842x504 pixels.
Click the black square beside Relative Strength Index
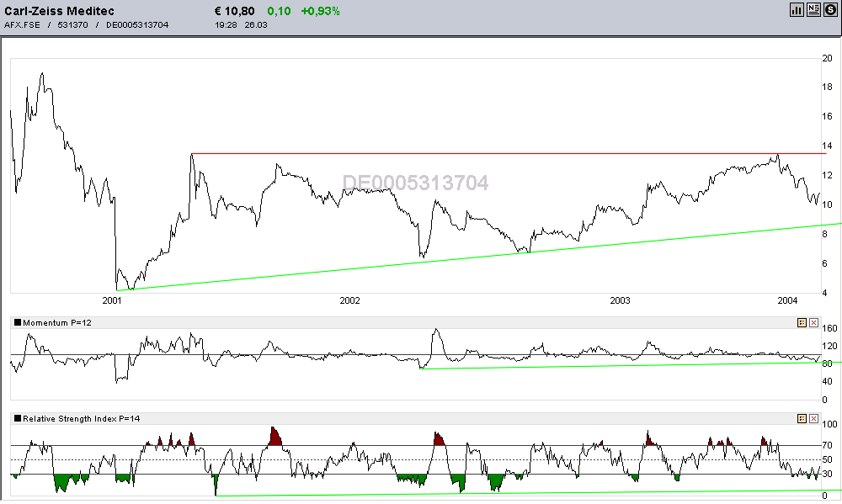(x=18, y=419)
